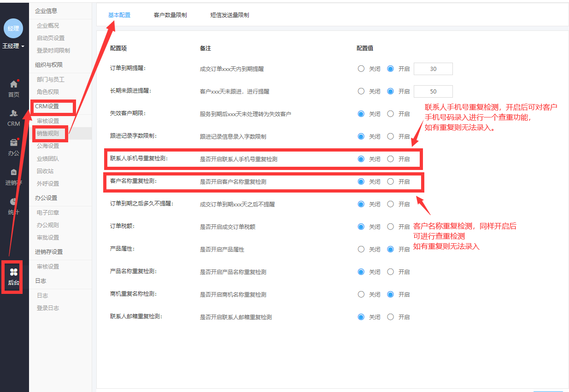This screenshot has height=392, width=569.
Task: Click the 组织与权限 section header
Action: pos(49,65)
